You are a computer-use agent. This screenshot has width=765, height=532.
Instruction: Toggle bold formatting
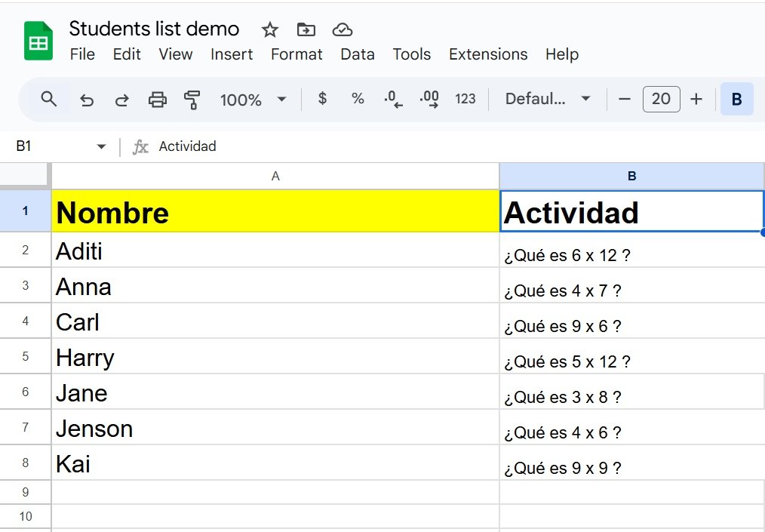pyautogui.click(x=736, y=99)
